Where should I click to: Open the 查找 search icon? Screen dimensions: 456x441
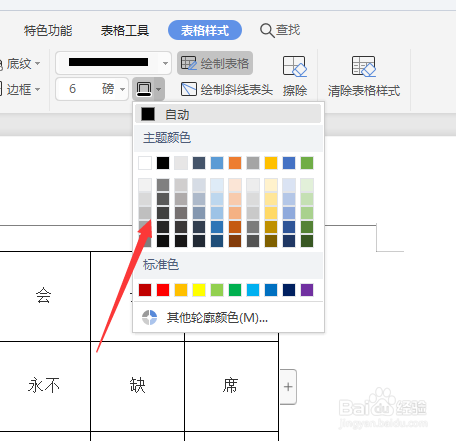coord(267,30)
